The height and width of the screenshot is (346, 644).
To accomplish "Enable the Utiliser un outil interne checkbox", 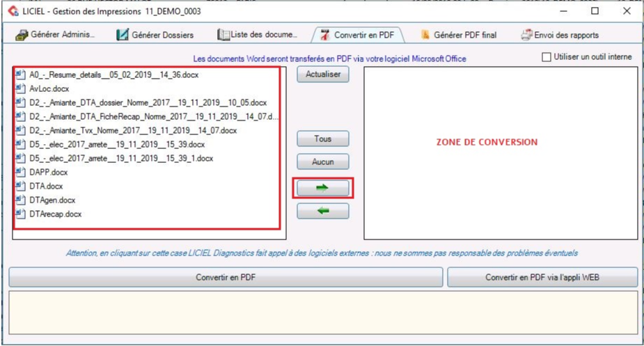I will [547, 57].
